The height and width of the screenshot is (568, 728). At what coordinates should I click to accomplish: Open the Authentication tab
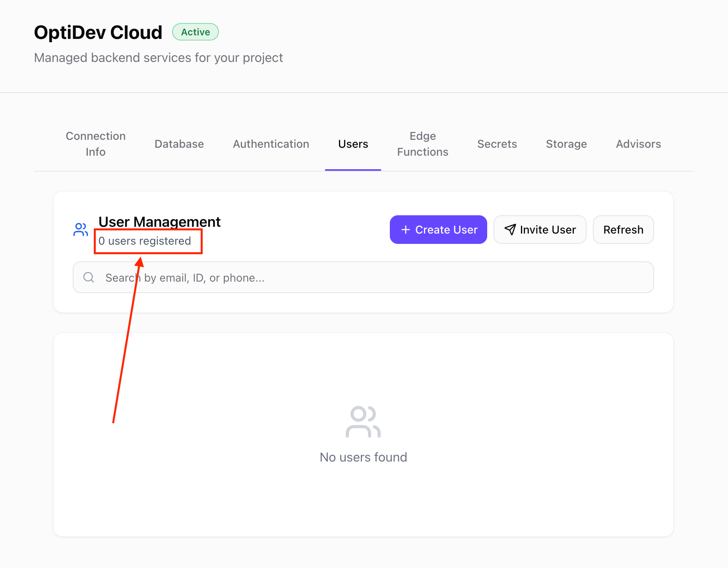(271, 144)
